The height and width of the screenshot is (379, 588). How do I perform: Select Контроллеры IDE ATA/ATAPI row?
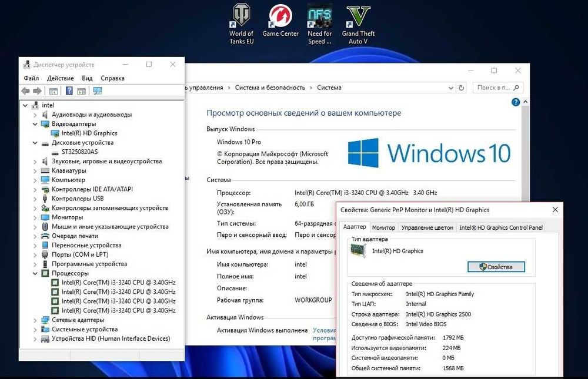[92, 189]
